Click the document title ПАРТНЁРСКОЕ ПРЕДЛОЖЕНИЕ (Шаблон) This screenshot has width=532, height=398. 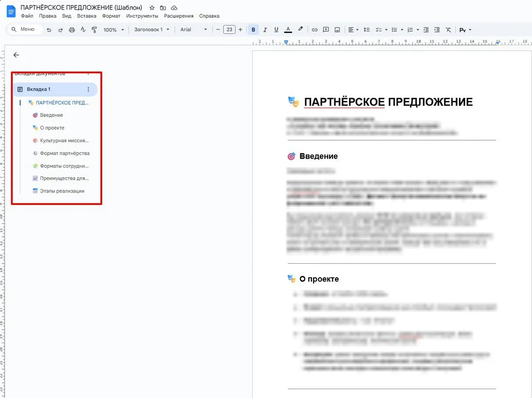pos(81,7)
